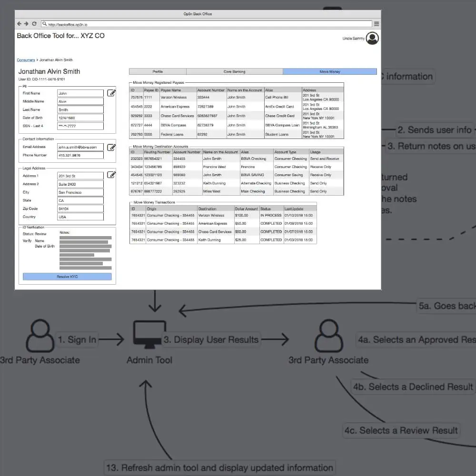
Task: Switch to the Profile tab
Action: [x=158, y=71]
